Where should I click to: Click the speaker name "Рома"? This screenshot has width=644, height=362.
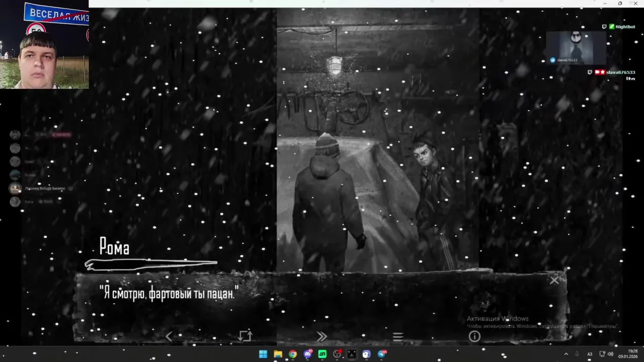(x=114, y=246)
